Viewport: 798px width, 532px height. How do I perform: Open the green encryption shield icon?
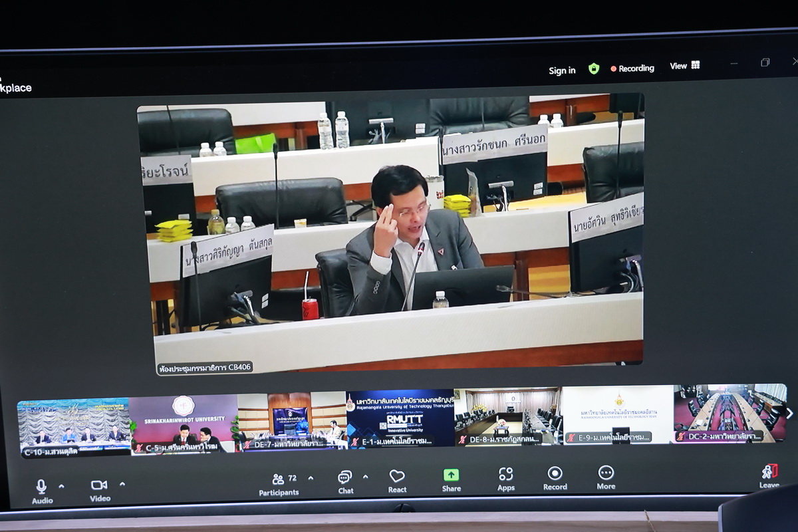coord(594,68)
